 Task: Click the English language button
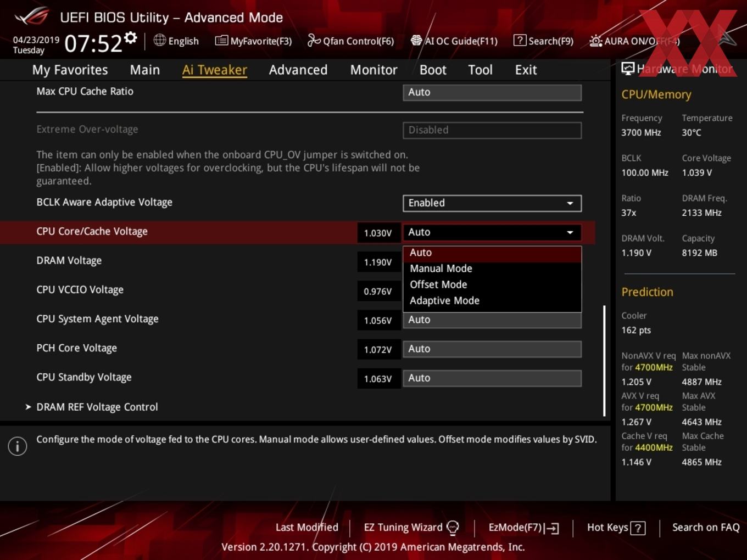pyautogui.click(x=176, y=41)
